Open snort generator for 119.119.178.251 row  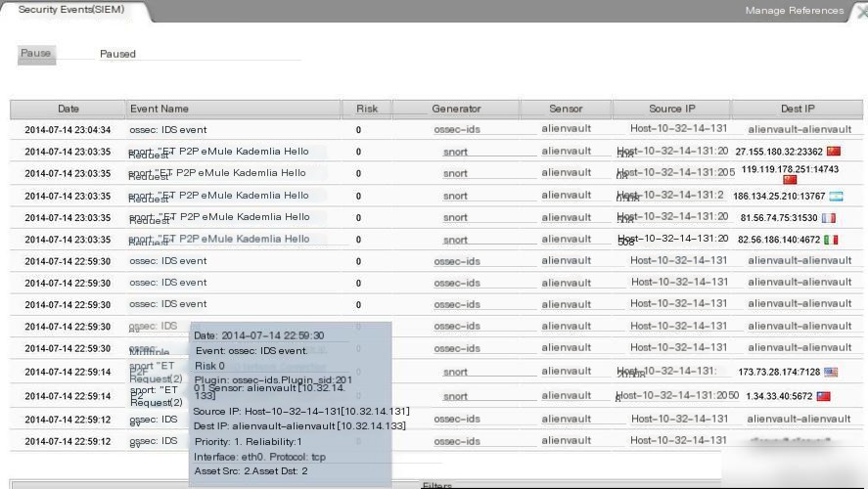[x=455, y=174]
